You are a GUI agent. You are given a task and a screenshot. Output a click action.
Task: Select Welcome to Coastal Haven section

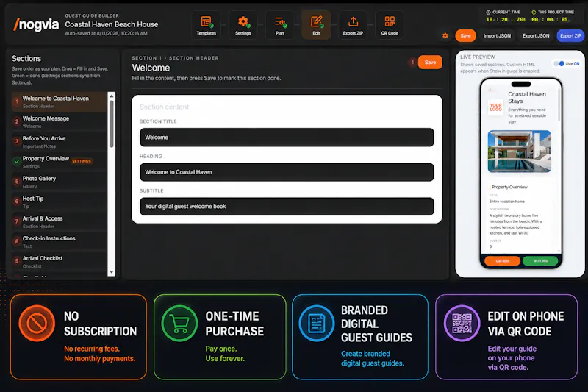[x=60, y=101]
